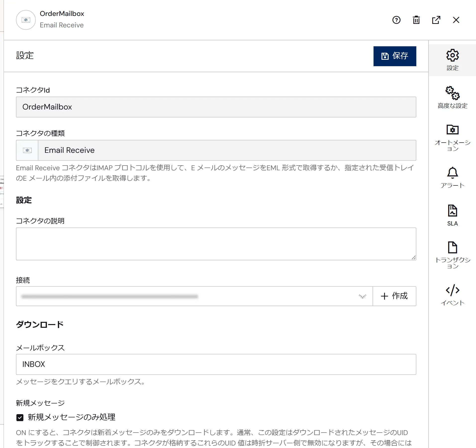Go to the SLA tab
This screenshot has height=448, width=476.
pos(452,216)
